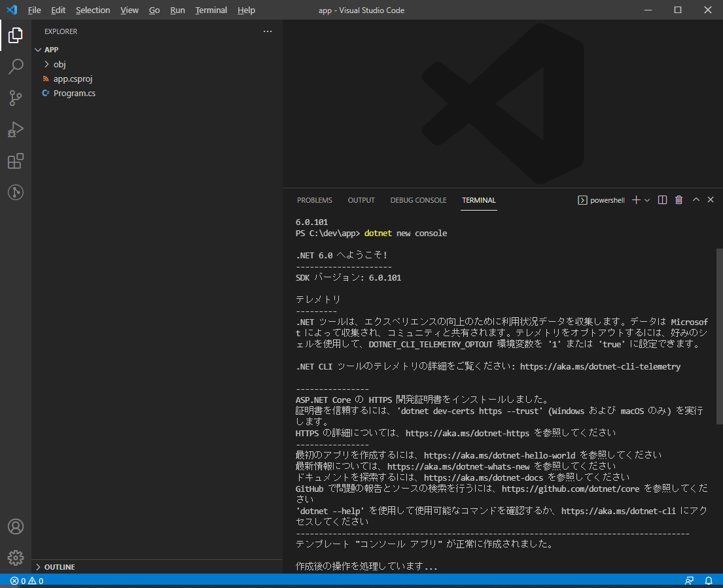This screenshot has width=723, height=588.
Task: Follow the https://aka.ms/dotnet-whats-new link
Action: tap(458, 466)
